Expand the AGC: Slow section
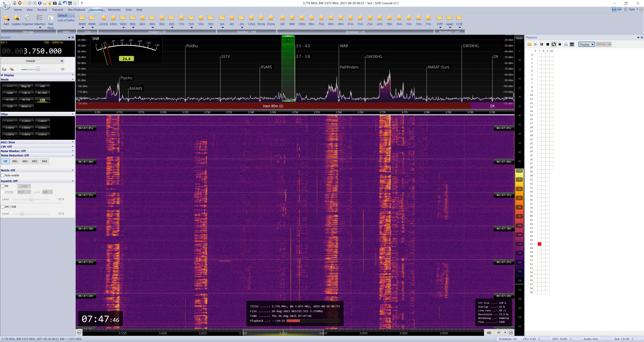 72,142
